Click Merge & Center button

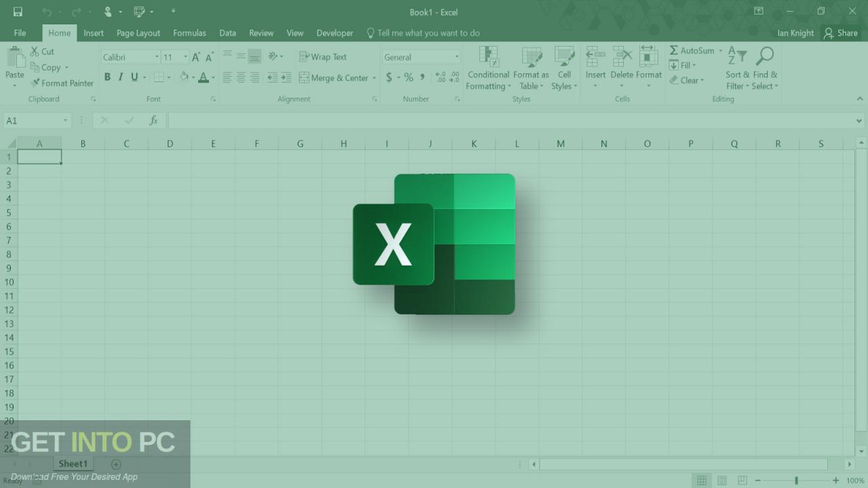(x=334, y=77)
